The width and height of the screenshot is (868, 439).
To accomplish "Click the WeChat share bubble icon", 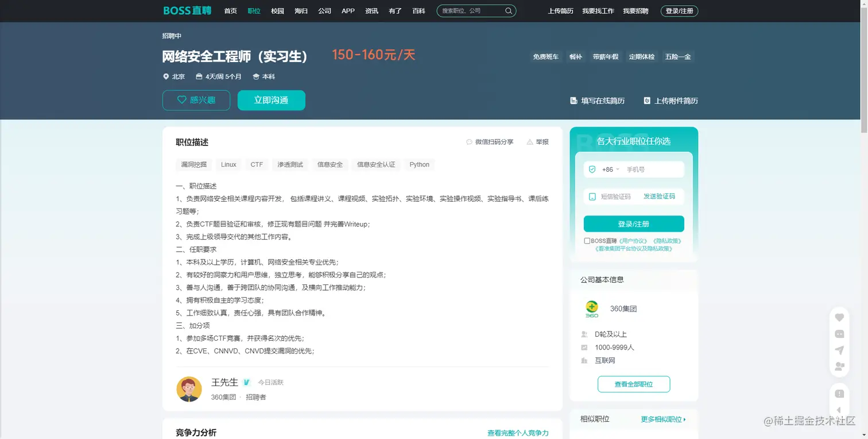I will [x=469, y=142].
